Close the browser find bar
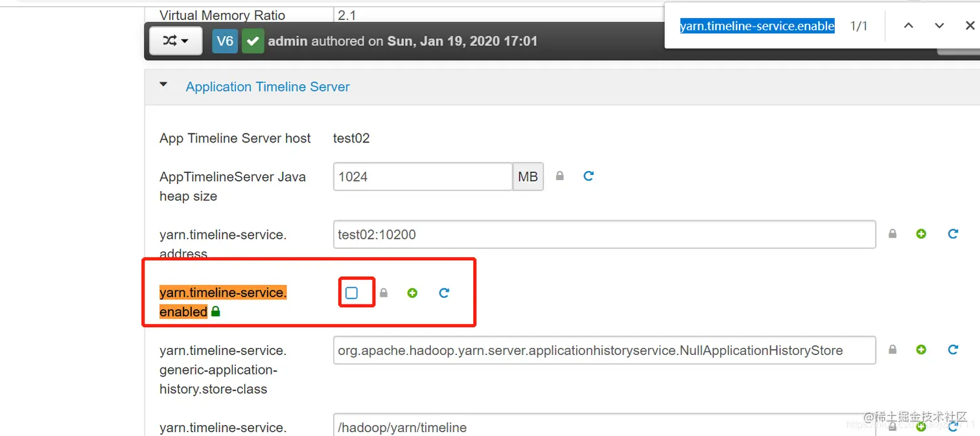 tap(970, 26)
